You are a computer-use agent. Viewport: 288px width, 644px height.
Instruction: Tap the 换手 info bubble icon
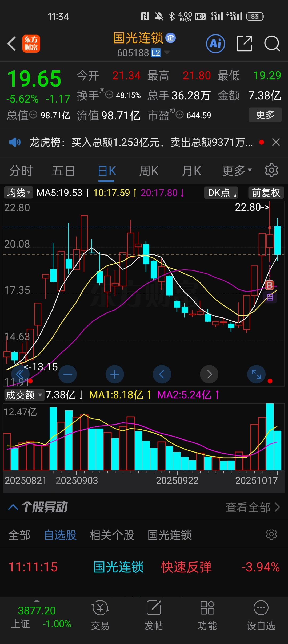[x=109, y=95]
